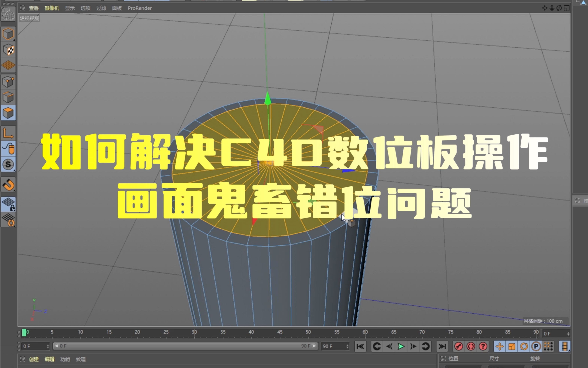The image size is (588, 368).
Task: Toggle rotation keyframe recording
Action: click(524, 347)
